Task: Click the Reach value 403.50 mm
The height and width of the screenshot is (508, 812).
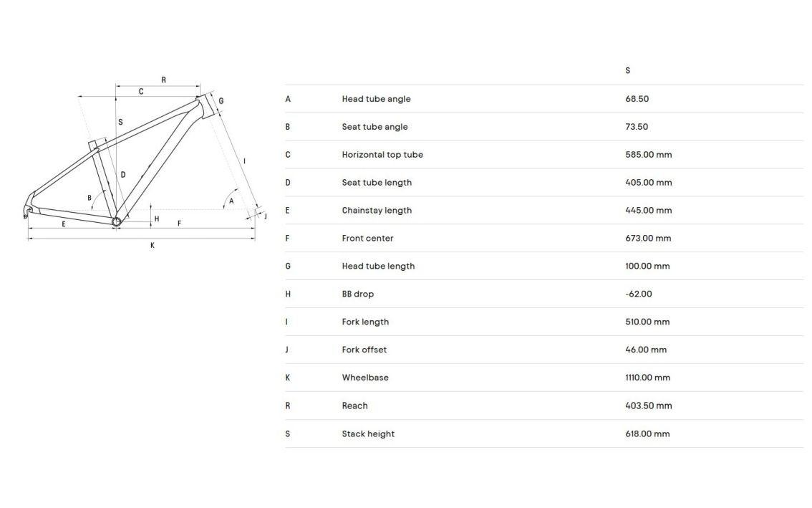Action: 648,406
